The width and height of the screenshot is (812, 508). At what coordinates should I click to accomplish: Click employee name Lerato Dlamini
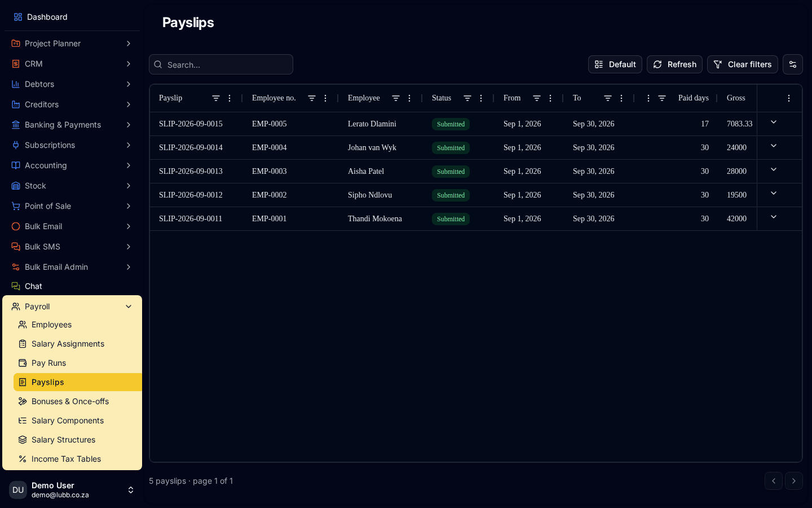(x=372, y=124)
